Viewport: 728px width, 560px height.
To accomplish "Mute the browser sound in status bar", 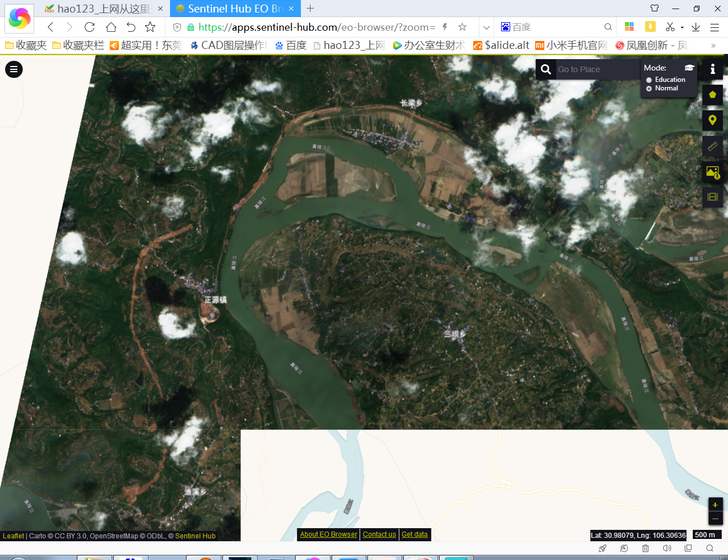I will tap(667, 549).
